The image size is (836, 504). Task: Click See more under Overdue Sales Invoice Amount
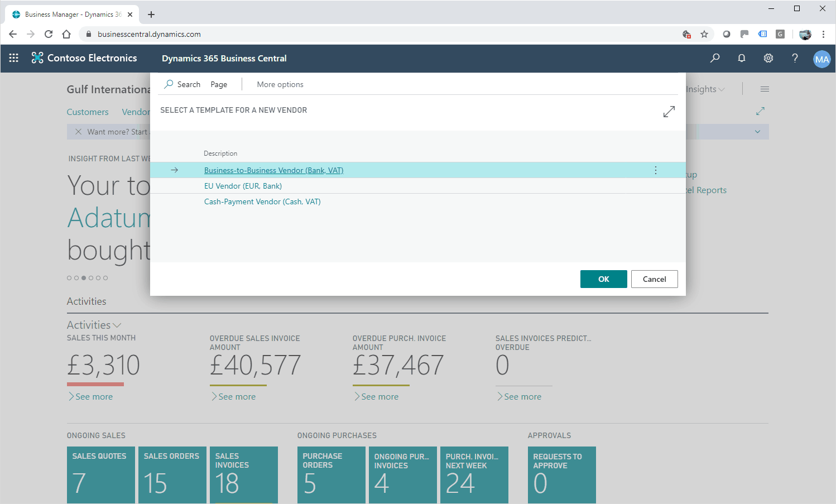pos(233,396)
